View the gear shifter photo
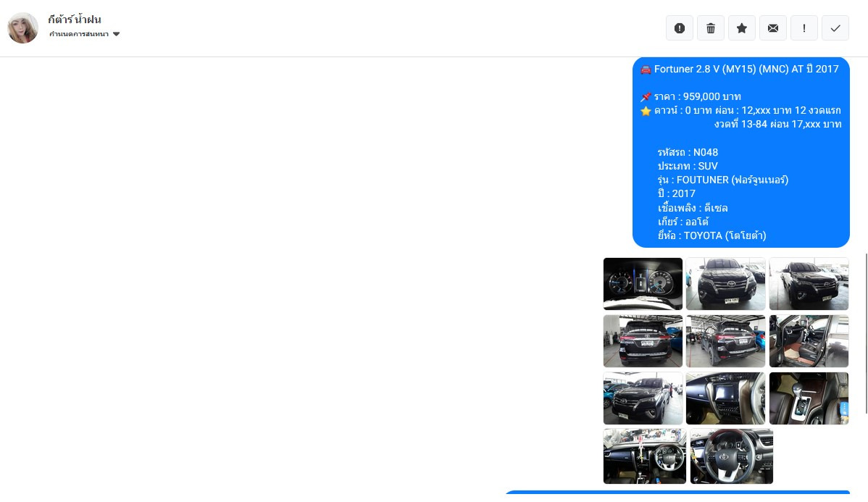The image size is (868, 502). pyautogui.click(x=809, y=398)
